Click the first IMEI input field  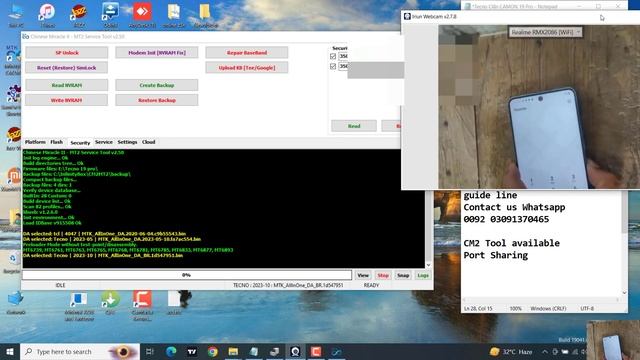343,56
